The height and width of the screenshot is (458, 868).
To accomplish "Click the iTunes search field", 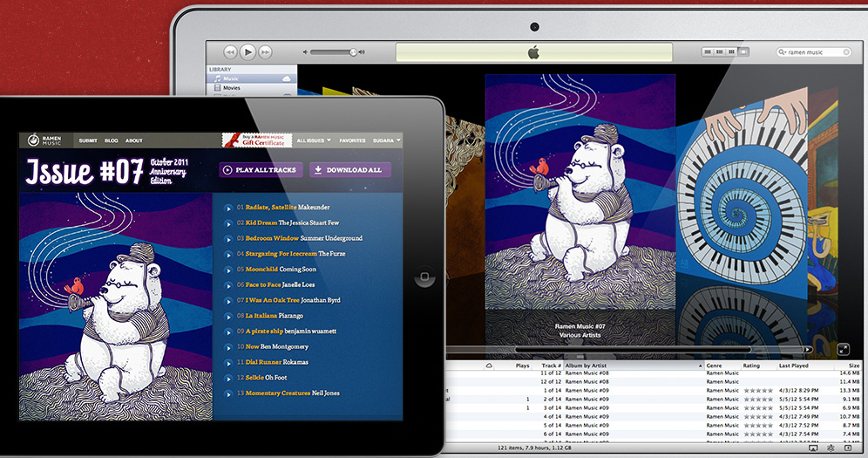I will pyautogui.click(x=813, y=52).
